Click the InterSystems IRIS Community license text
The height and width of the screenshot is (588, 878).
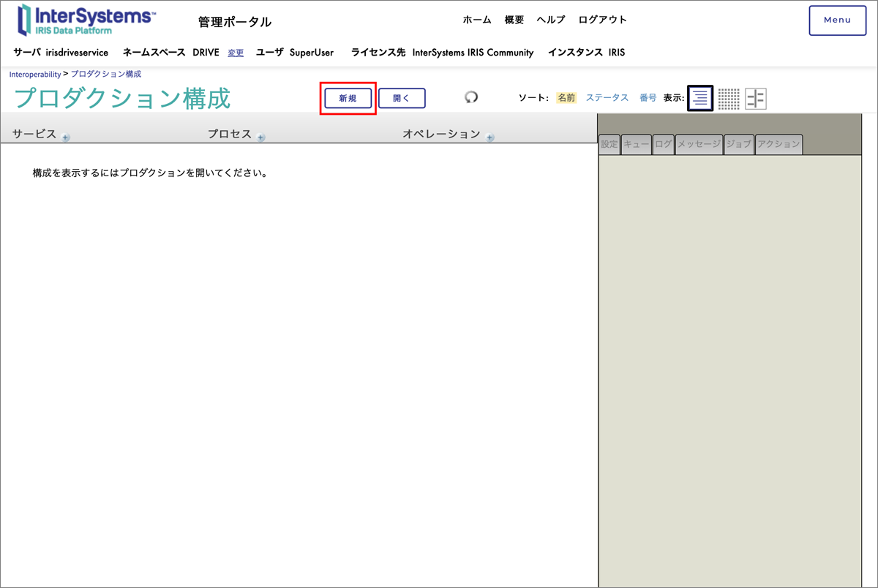(x=473, y=53)
